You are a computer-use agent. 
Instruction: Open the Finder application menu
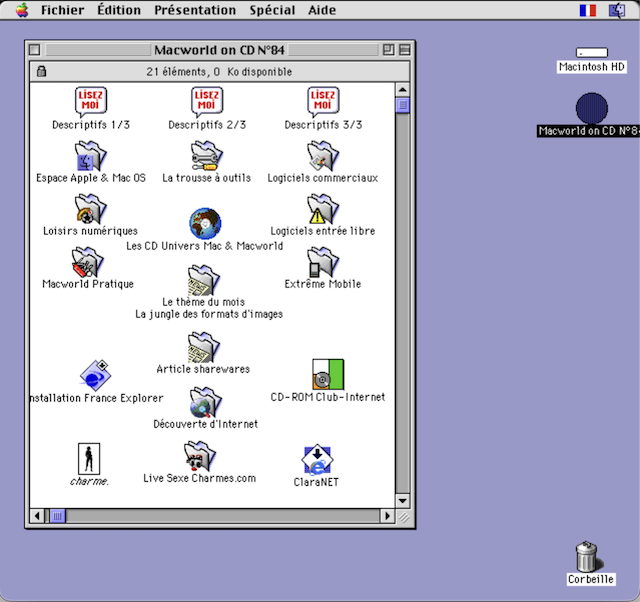tap(617, 10)
